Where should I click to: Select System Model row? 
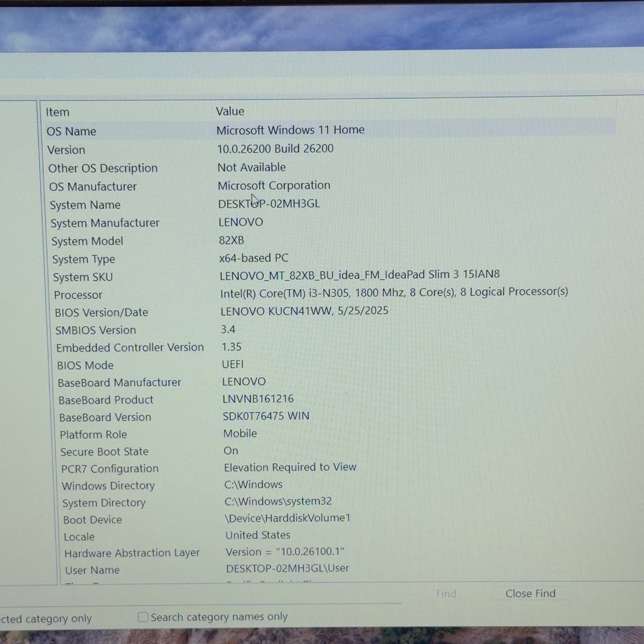87,241
